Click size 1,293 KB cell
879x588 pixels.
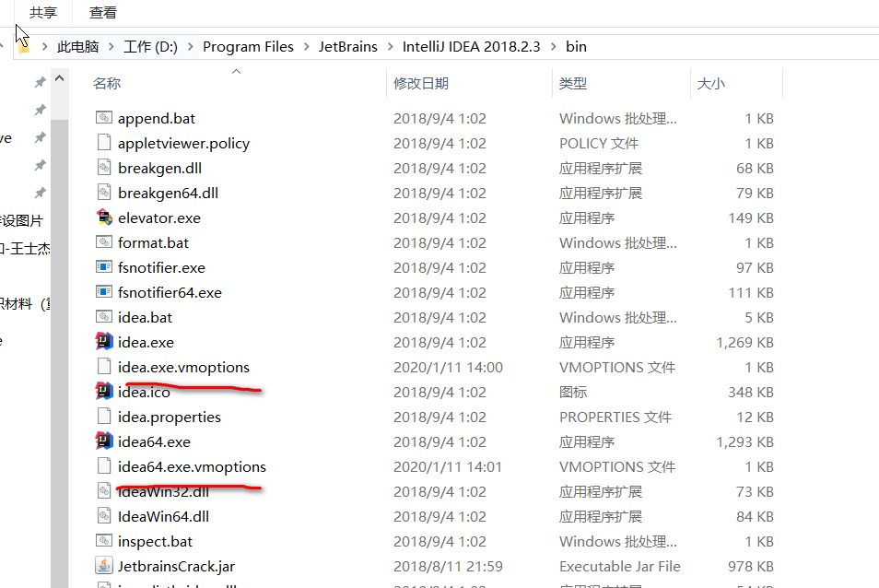pyautogui.click(x=745, y=441)
